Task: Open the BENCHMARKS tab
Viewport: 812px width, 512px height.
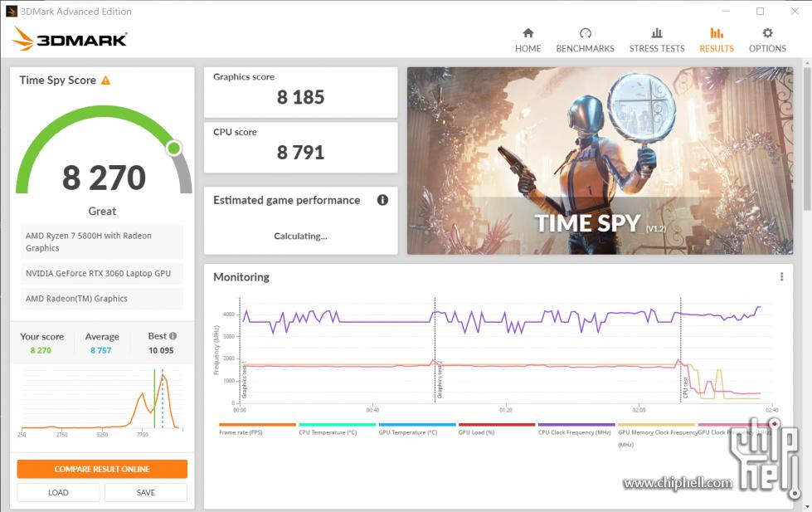Action: click(586, 41)
